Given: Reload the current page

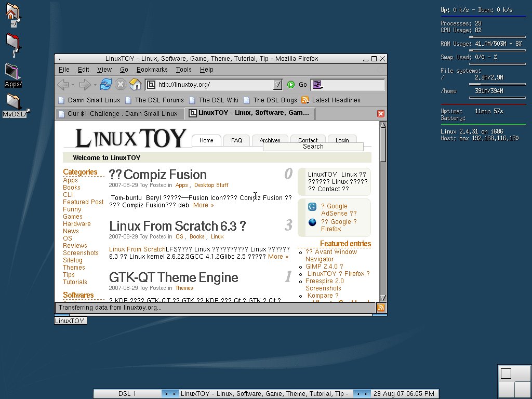Looking at the screenshot, I should pos(106,85).
